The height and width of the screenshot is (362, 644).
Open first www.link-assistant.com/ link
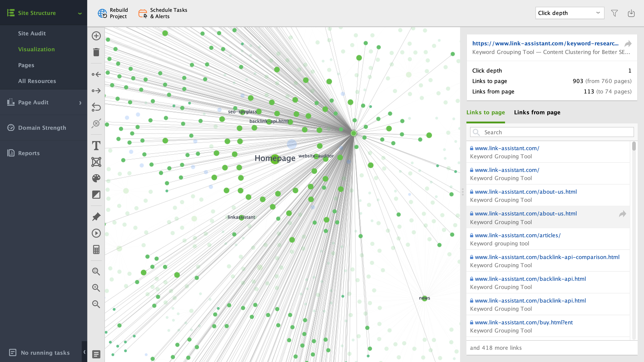(x=507, y=148)
